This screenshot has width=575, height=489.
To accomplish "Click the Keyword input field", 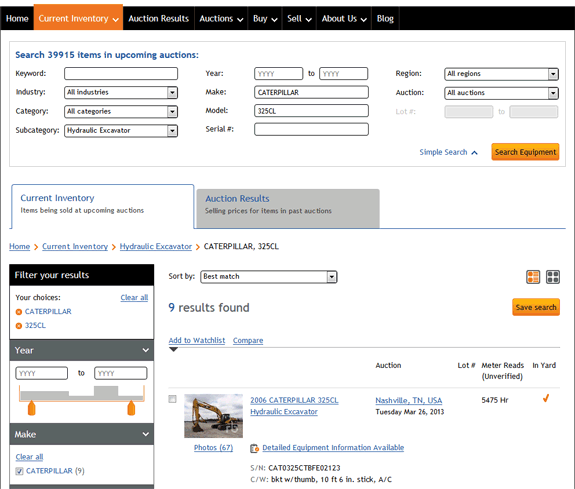I will [121, 73].
